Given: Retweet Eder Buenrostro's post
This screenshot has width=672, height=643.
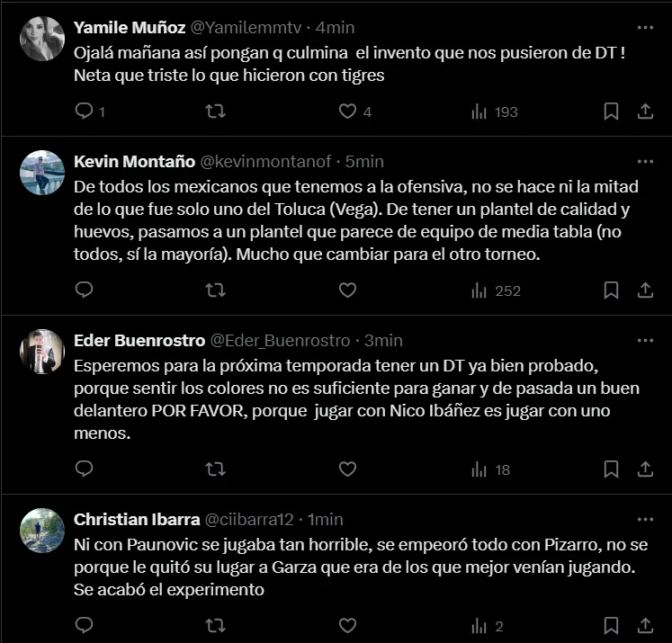Looking at the screenshot, I should pos(216,469).
